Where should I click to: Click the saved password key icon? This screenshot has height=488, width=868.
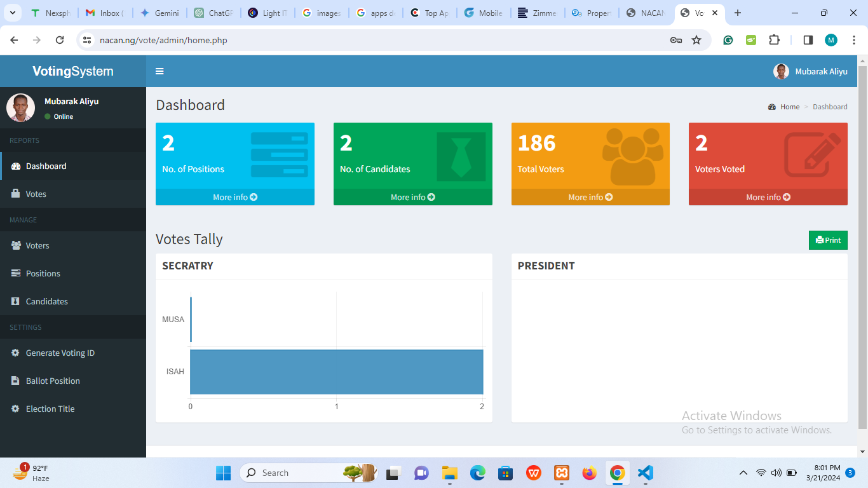click(676, 40)
